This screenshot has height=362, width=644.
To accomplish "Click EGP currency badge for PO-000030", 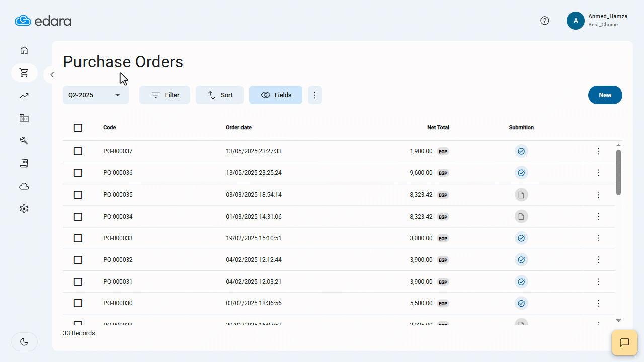I will point(443,304).
